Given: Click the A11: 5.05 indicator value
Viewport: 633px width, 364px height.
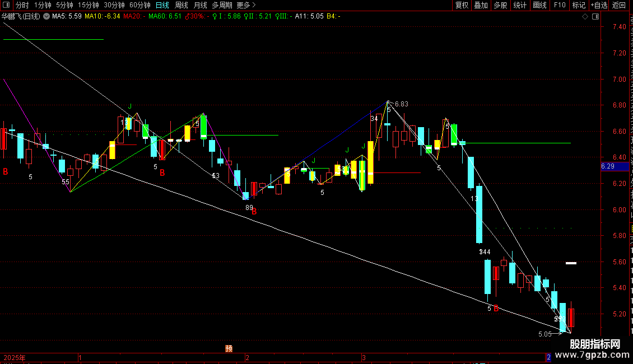Looking at the screenshot, I should (x=309, y=16).
